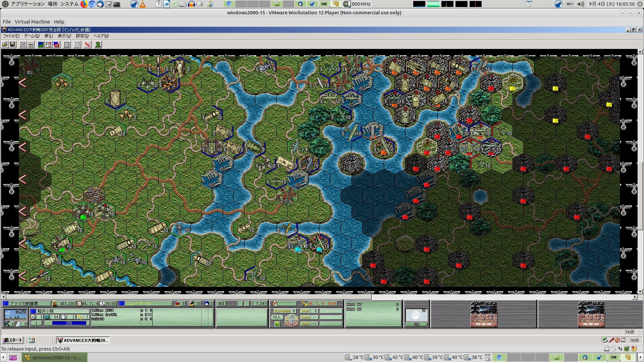Click the horizontal scrollbar left arrow
Viewport: 644px width, 362px height.
(4, 297)
